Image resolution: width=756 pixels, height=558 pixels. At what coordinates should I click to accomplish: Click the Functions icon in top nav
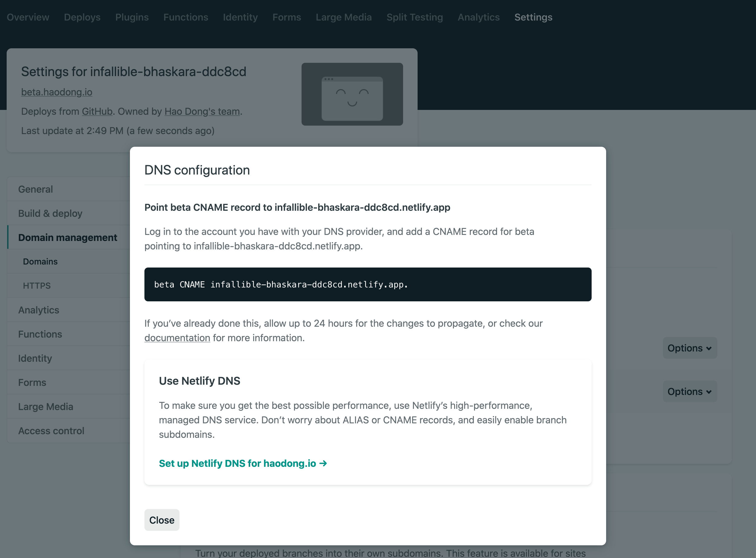[186, 17]
